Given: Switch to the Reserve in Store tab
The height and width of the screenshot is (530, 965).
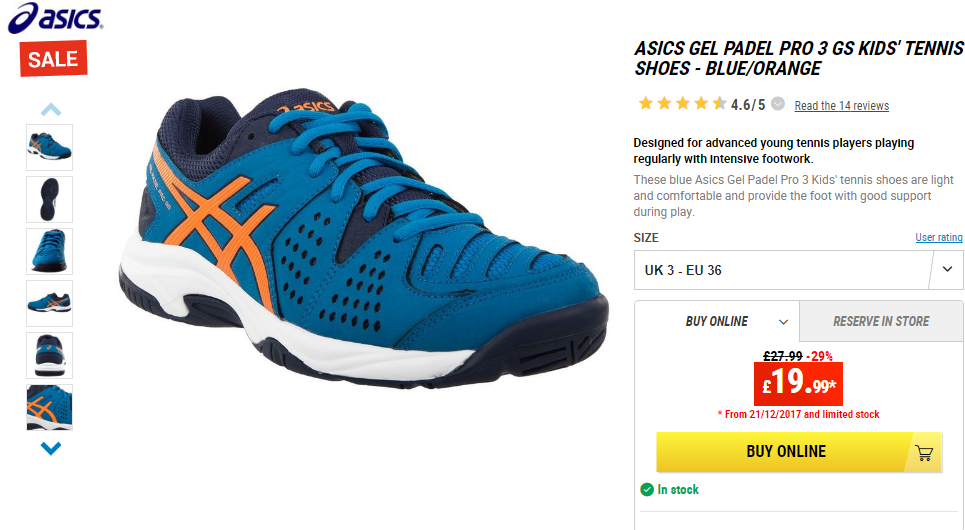Looking at the screenshot, I should point(881,321).
